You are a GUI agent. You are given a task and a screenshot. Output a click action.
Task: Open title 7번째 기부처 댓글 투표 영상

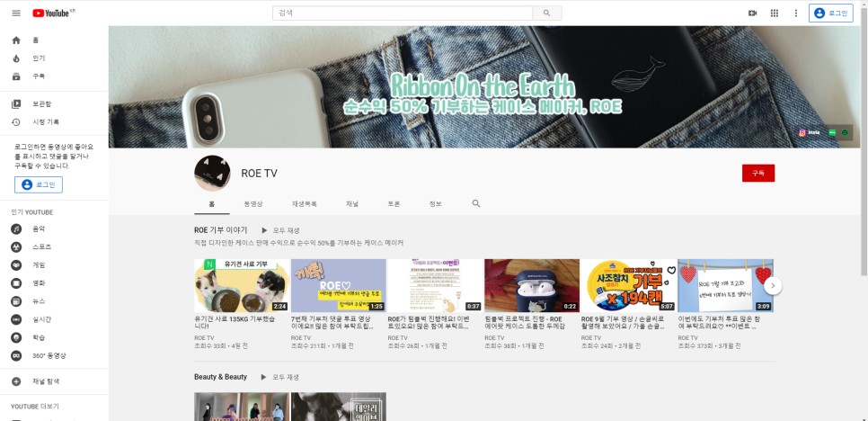click(x=332, y=323)
